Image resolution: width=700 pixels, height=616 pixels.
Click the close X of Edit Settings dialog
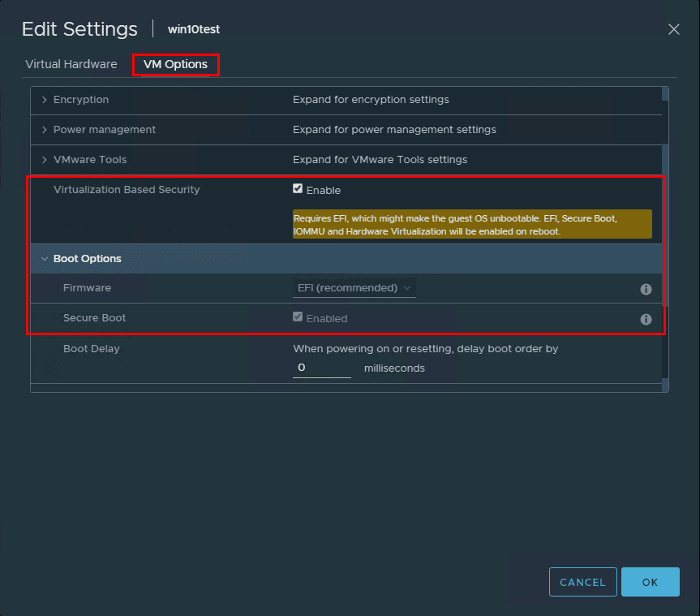[x=673, y=29]
